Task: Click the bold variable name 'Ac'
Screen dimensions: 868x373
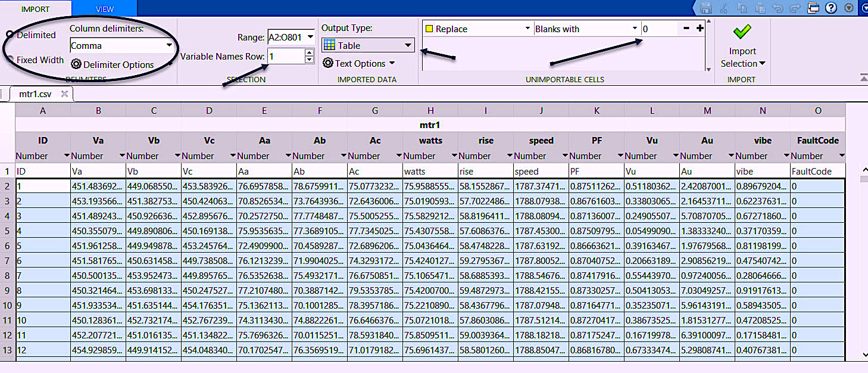Action: (375, 141)
